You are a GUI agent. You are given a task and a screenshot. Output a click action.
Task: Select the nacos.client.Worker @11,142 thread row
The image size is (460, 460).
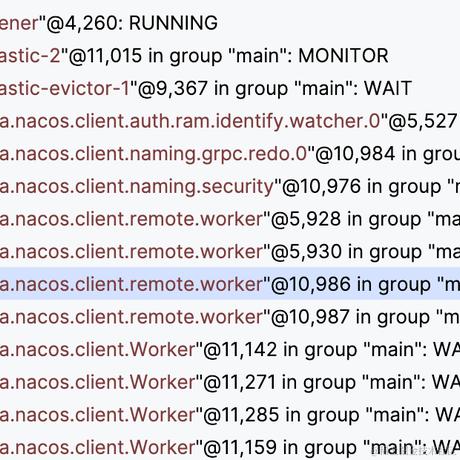[230, 349]
